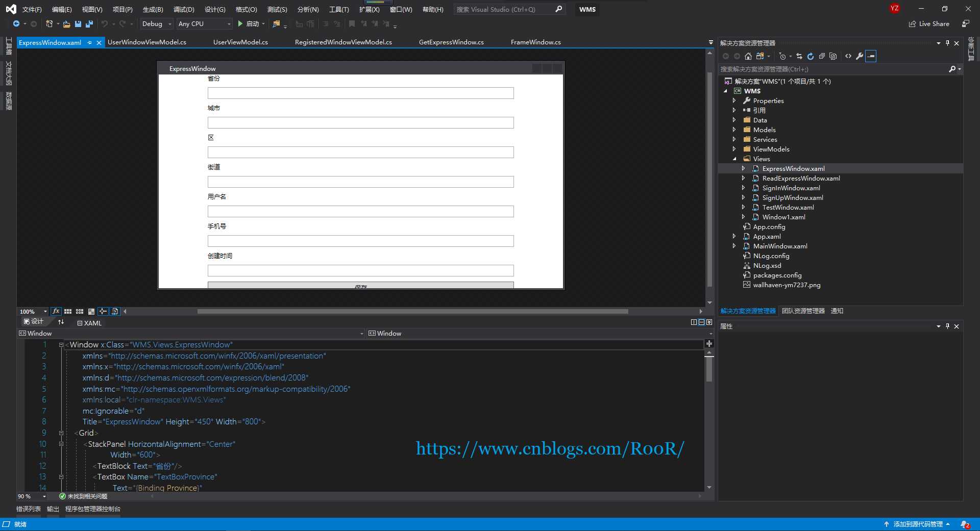This screenshot has height=531, width=980.
Task: Toggle the snap grid display in designer
Action: point(68,311)
